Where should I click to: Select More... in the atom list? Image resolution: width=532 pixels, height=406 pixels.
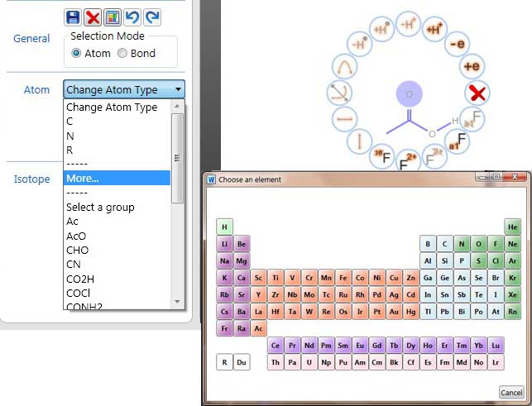(117, 178)
